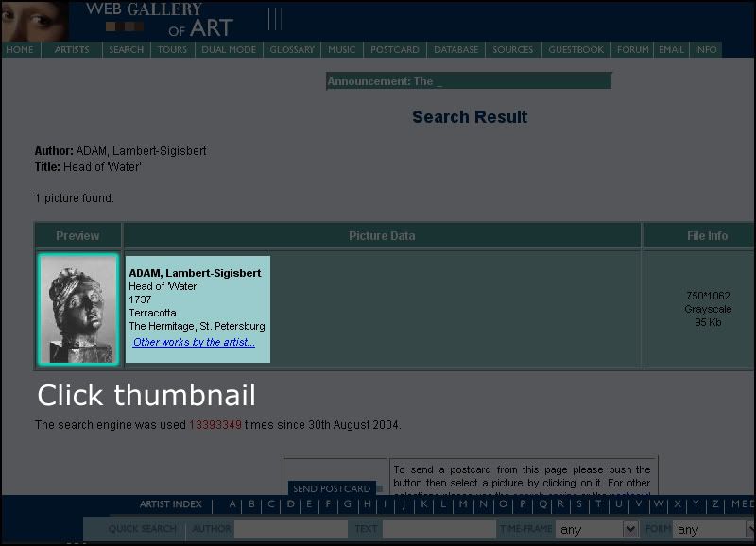Click the search counter number 13393349
Screen dimensions: 756x546
click(x=215, y=425)
